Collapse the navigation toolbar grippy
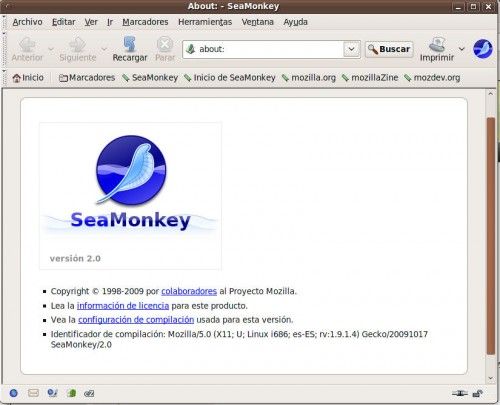Screen dimensions: 500x405 4,49
